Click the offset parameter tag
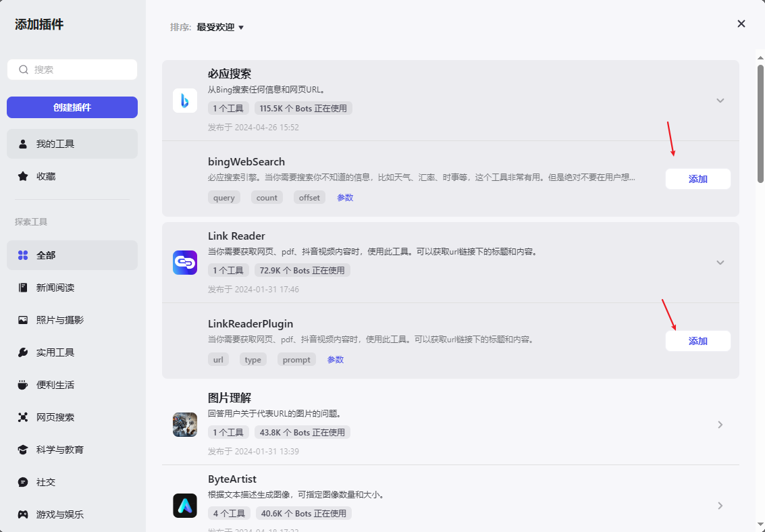The width and height of the screenshot is (765, 532). tap(309, 198)
